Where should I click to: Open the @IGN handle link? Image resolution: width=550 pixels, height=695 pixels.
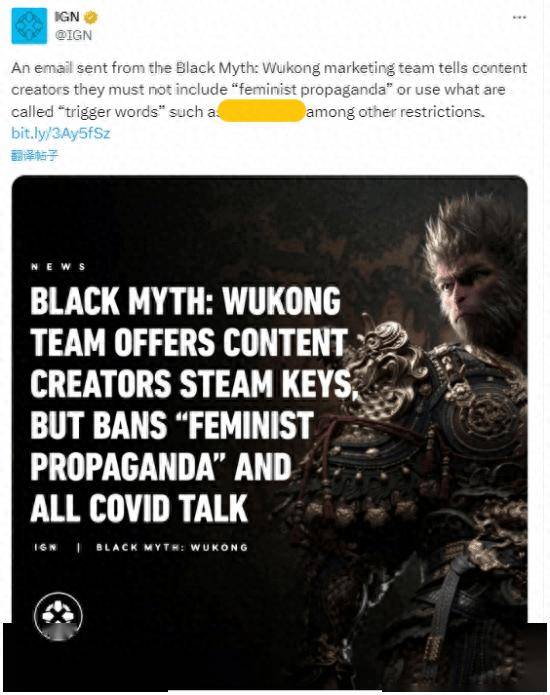(73, 35)
